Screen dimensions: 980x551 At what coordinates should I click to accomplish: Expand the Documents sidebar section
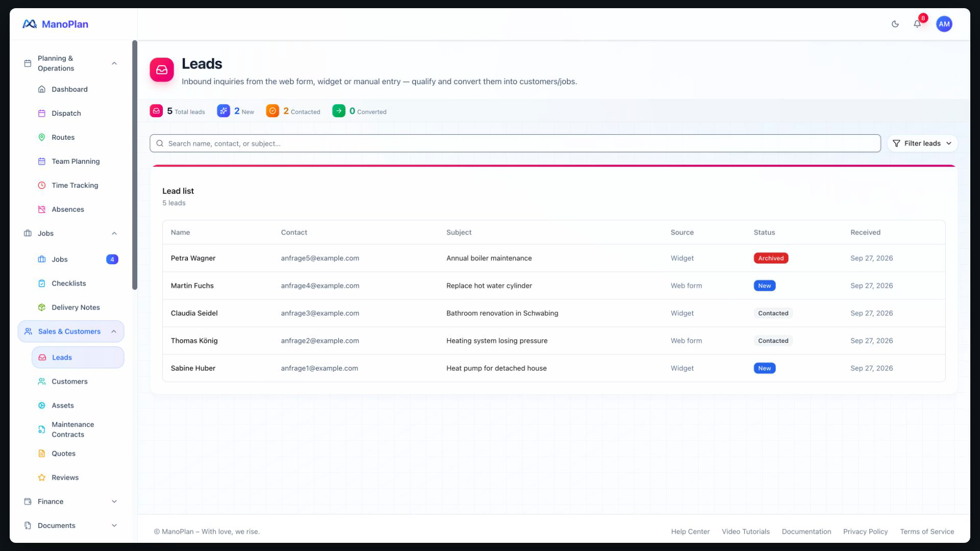pos(114,525)
